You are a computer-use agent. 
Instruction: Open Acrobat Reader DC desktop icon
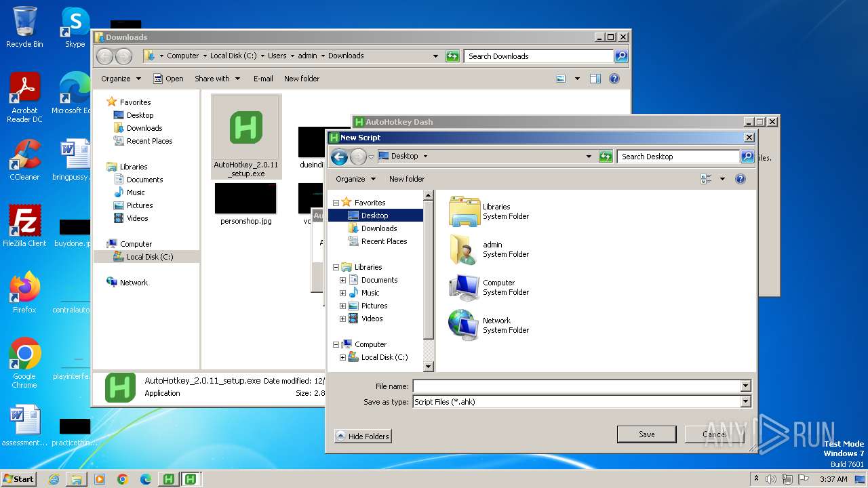(x=24, y=98)
